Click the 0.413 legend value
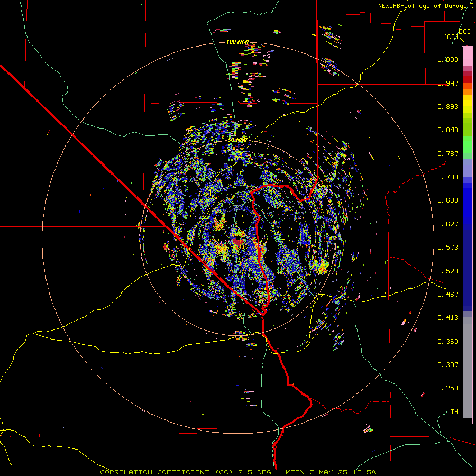Image resolution: width=476 pixels, height=476 pixels. (448, 318)
